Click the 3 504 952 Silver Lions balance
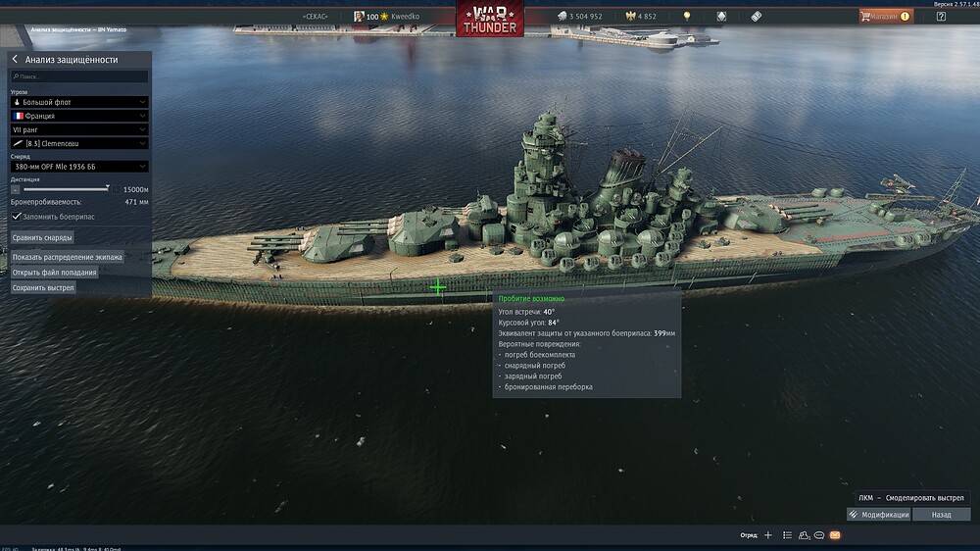Screen dimensions: 980x551 (x=586, y=17)
